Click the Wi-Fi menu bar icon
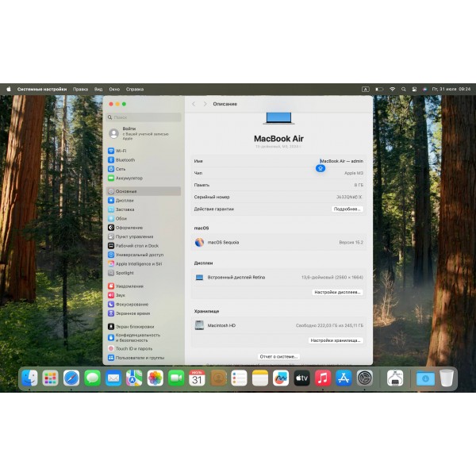 [x=393, y=89]
